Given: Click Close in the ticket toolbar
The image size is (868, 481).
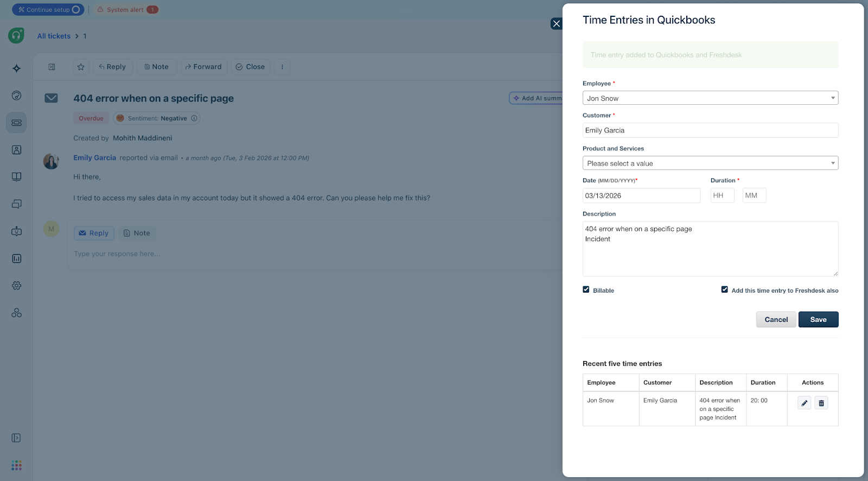Looking at the screenshot, I should (x=251, y=67).
